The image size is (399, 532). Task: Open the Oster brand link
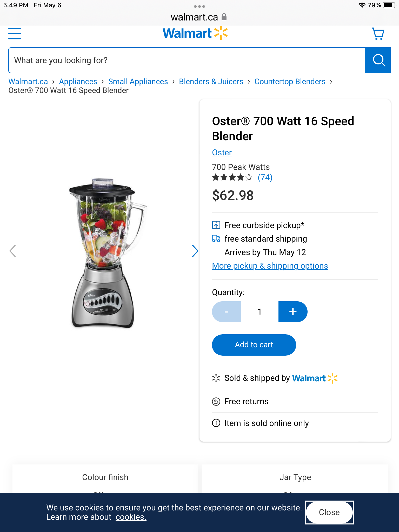click(222, 152)
